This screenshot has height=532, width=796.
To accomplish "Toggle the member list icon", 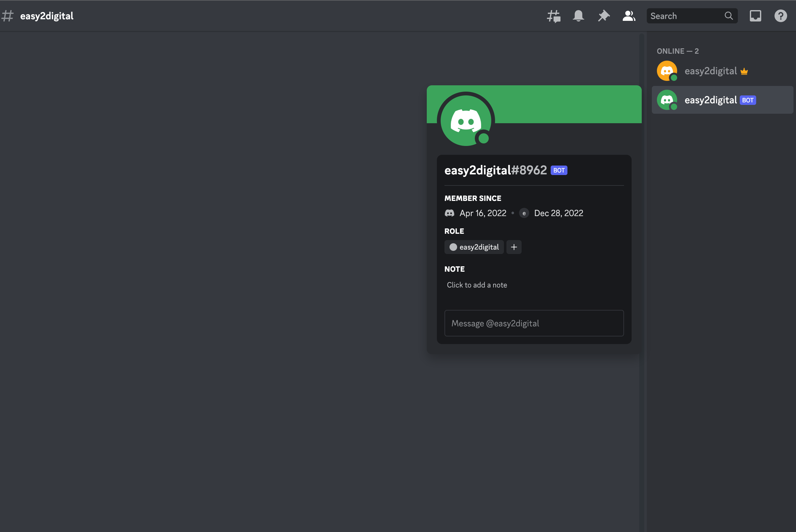I will point(629,16).
